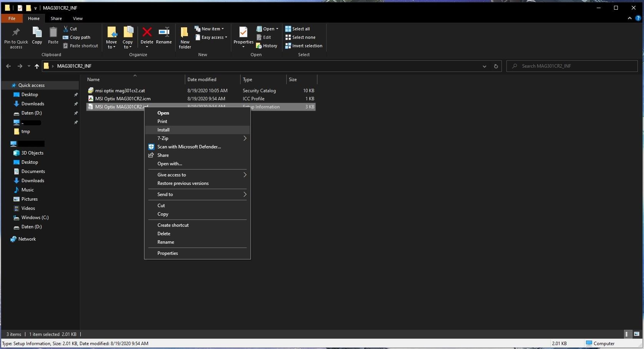Collapse the ribbon with the chevron

pyautogui.click(x=629, y=18)
